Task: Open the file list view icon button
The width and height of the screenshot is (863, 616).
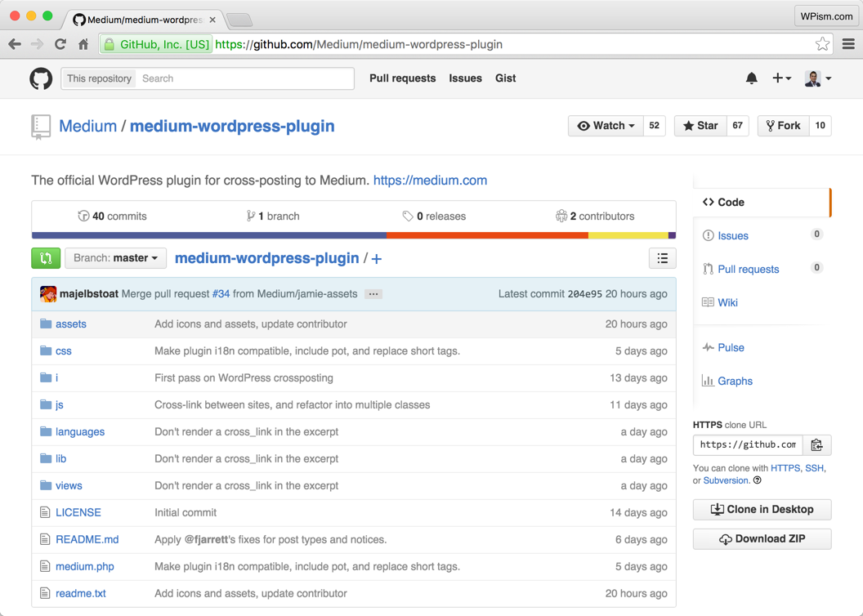Action: 663,258
